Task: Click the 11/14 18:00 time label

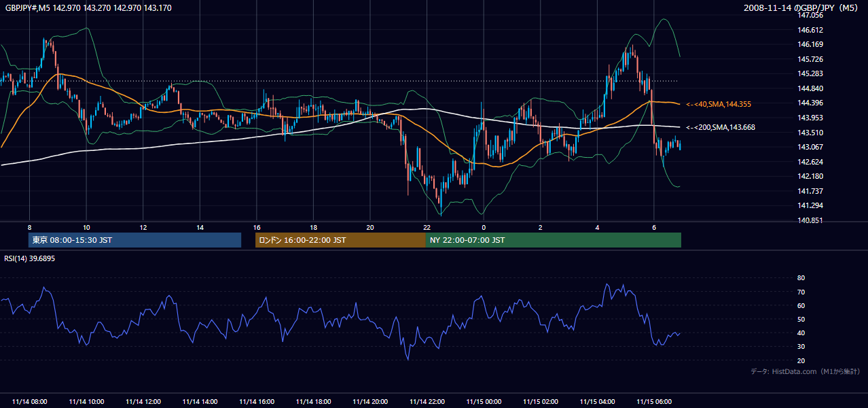Action: (x=313, y=402)
